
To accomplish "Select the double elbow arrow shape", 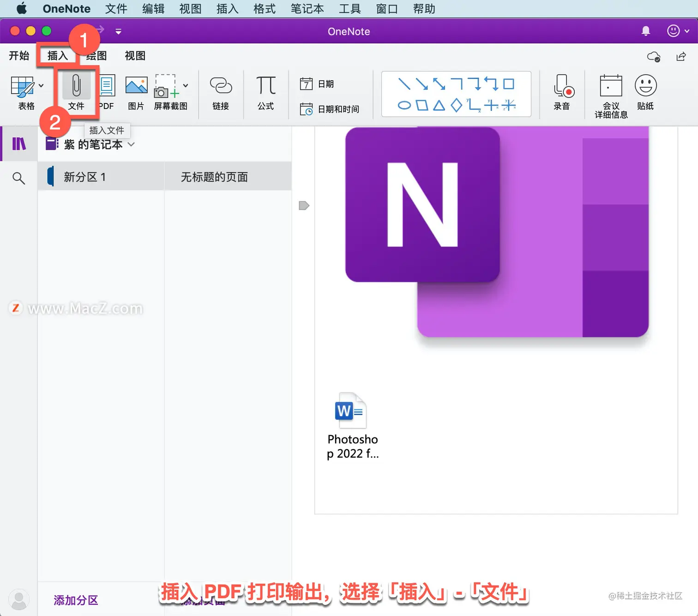I will click(x=492, y=84).
